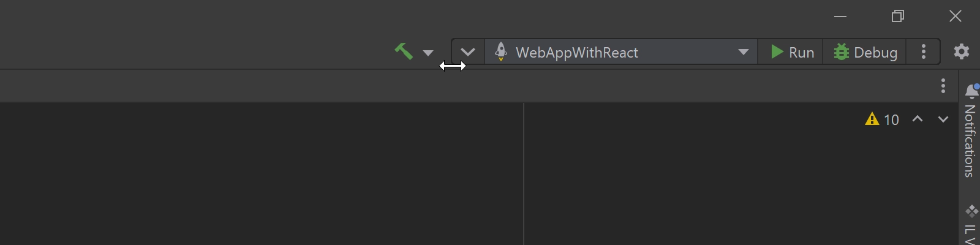
Task: Run the WebAppWithReact configuration
Action: tap(791, 52)
